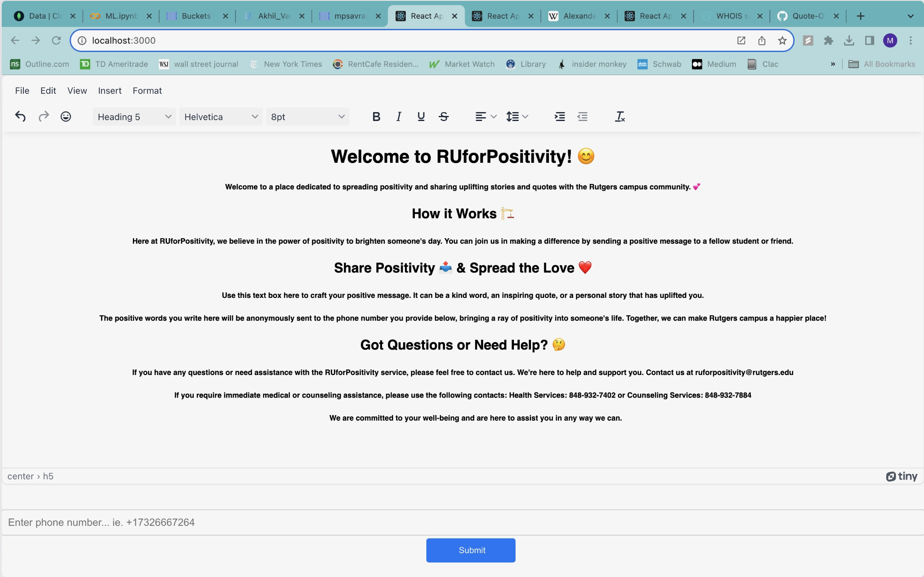Toggle italic formatting

tap(399, 116)
